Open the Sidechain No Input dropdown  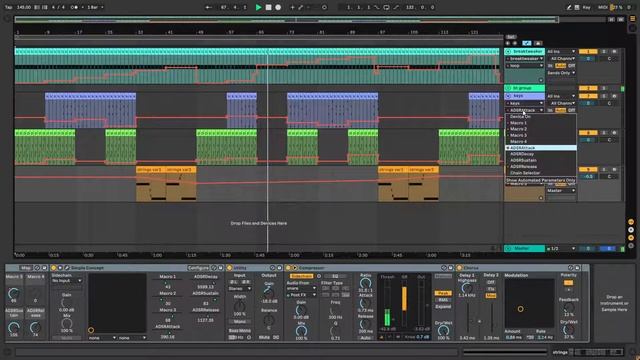[67, 281]
